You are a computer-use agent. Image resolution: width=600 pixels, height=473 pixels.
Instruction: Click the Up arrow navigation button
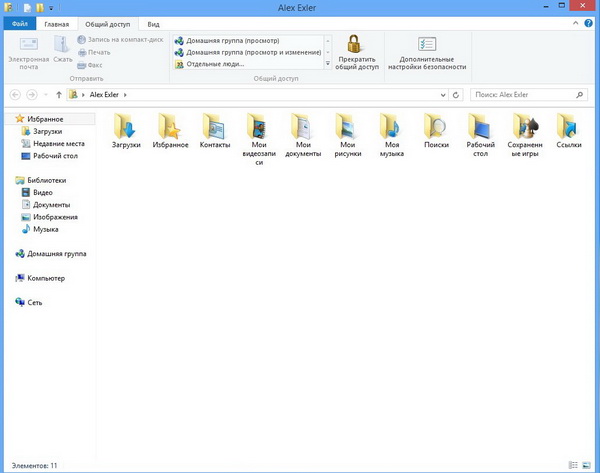tap(59, 94)
